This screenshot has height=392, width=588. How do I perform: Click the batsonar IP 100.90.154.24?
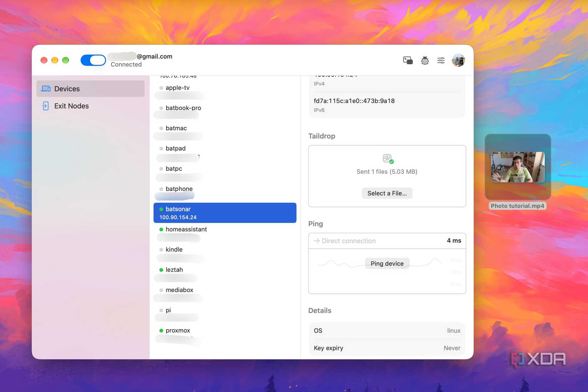(178, 217)
